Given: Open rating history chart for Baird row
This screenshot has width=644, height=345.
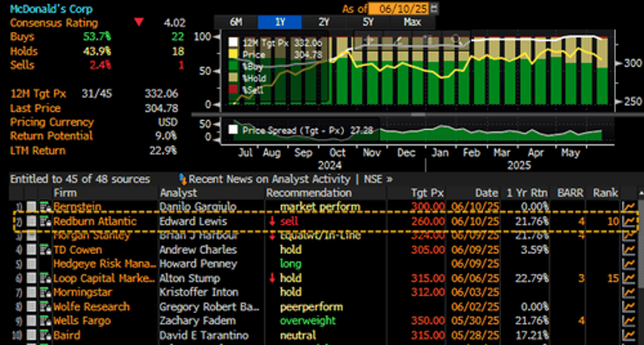Looking at the screenshot, I should click(629, 335).
